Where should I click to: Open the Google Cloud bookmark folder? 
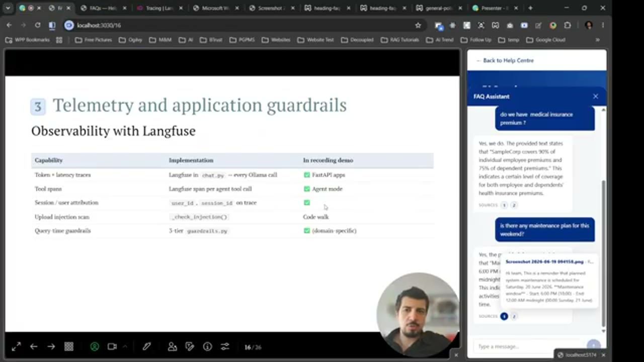pyautogui.click(x=545, y=40)
